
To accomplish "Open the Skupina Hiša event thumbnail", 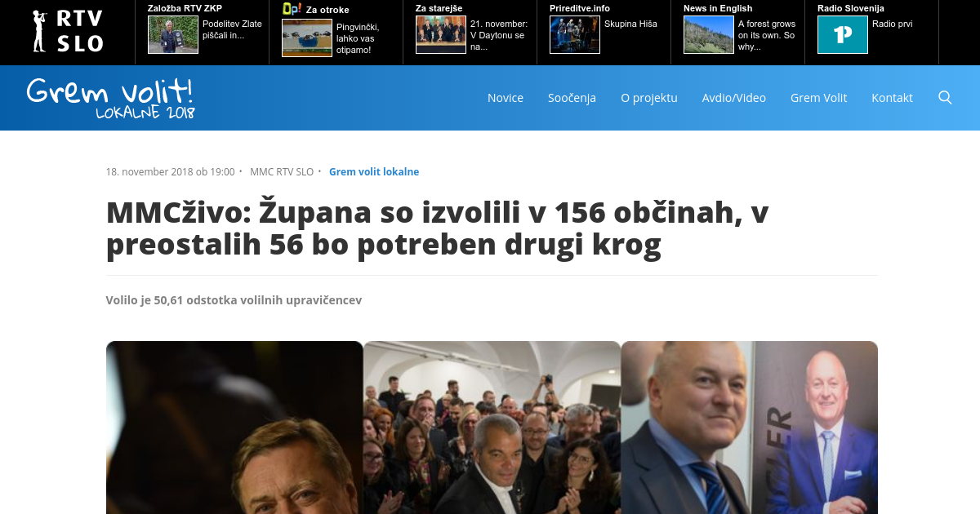I will (x=575, y=35).
